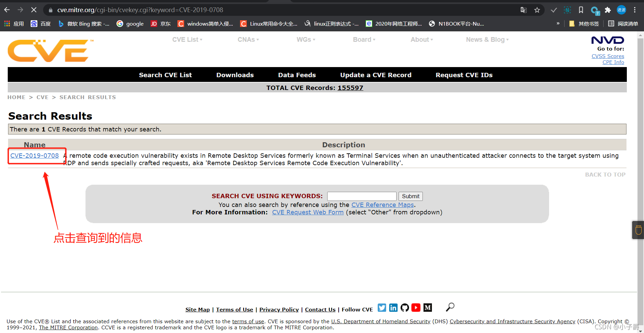Click the CVE logo
Screen dimensions: 644x333
(50, 51)
